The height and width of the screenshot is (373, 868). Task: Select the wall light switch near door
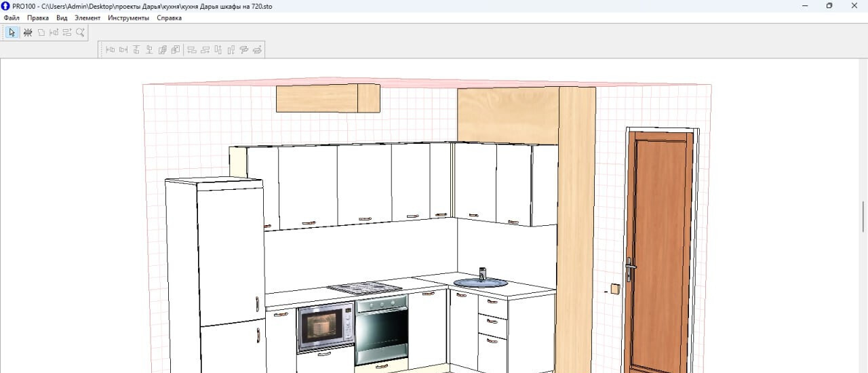pyautogui.click(x=615, y=289)
